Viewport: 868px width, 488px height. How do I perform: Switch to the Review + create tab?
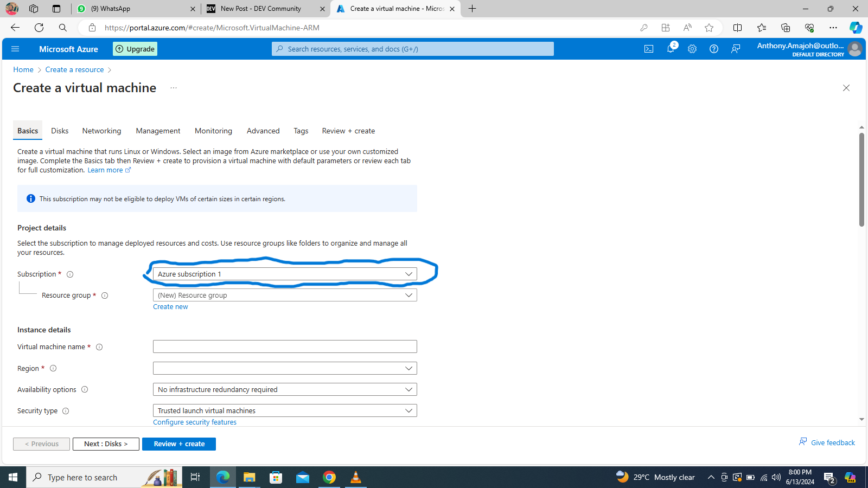pos(348,131)
